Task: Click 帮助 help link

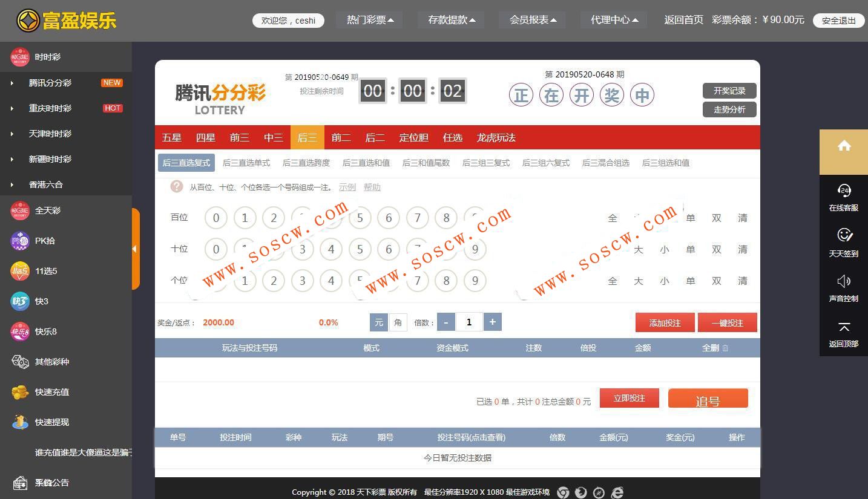Action: [x=372, y=187]
